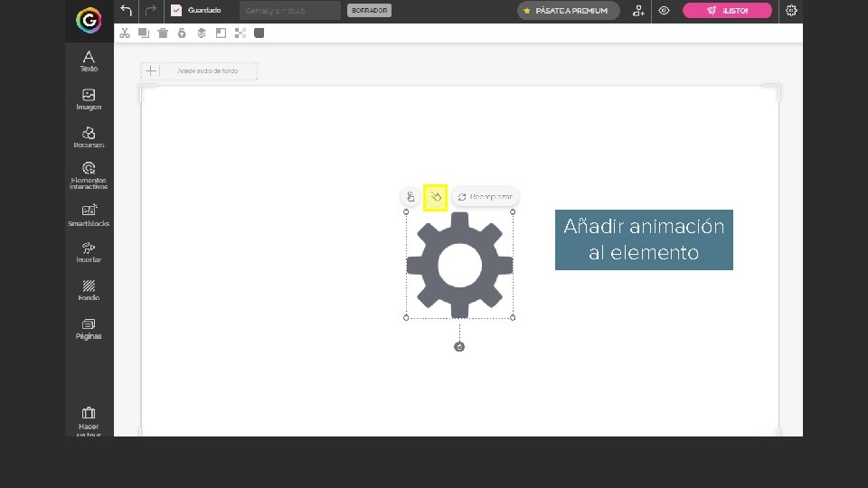Click top-left resize handle of gear
The width and height of the screenshot is (868, 488).
pyautogui.click(x=406, y=211)
